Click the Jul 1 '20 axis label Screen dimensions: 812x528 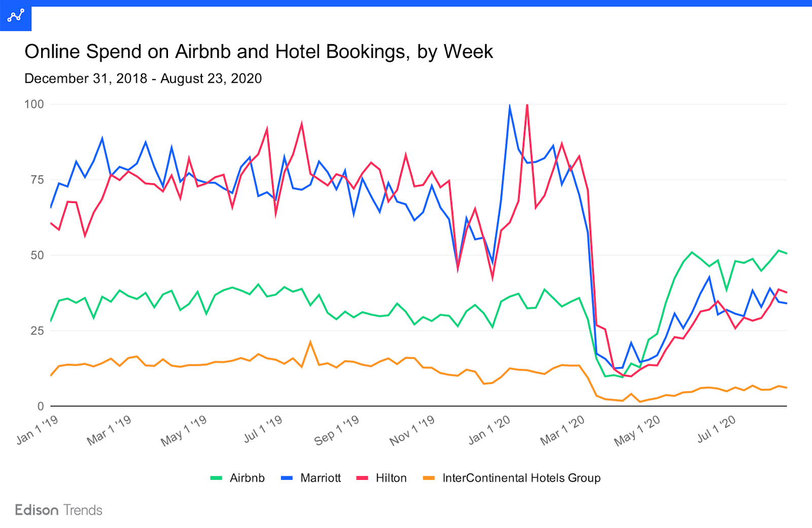pyautogui.click(x=717, y=429)
